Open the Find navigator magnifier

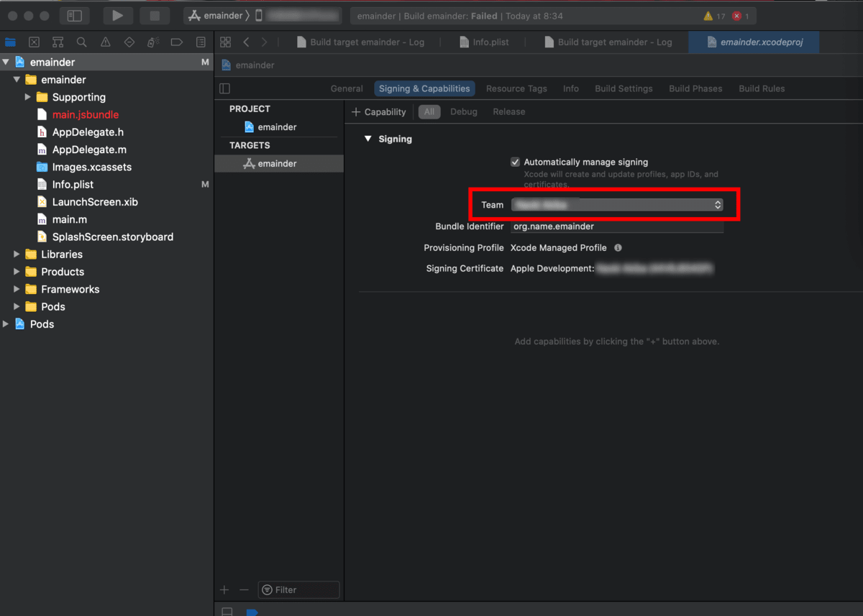pos(81,42)
